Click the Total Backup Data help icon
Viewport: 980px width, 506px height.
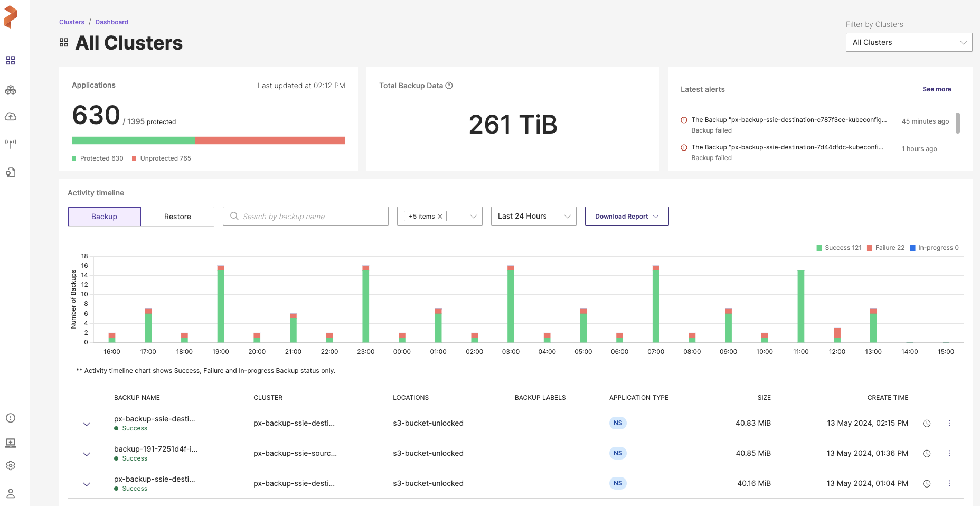[x=449, y=86]
